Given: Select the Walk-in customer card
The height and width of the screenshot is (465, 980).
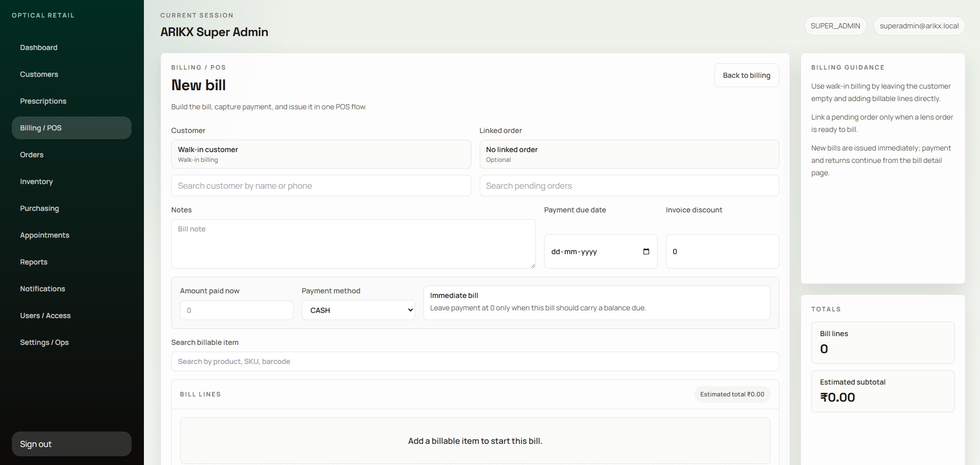Looking at the screenshot, I should coord(321,154).
